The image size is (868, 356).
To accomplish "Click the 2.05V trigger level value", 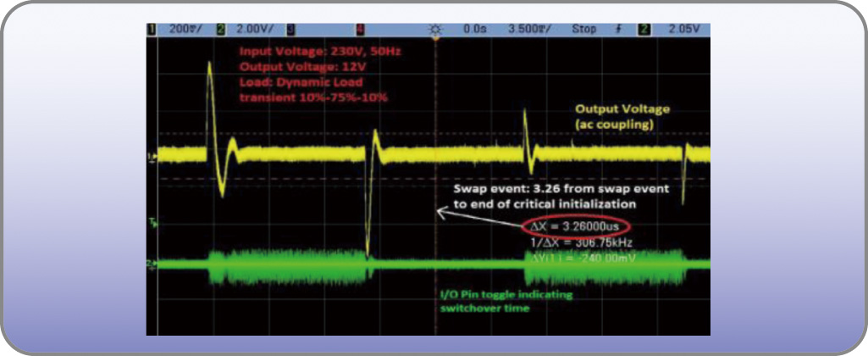I will point(683,29).
